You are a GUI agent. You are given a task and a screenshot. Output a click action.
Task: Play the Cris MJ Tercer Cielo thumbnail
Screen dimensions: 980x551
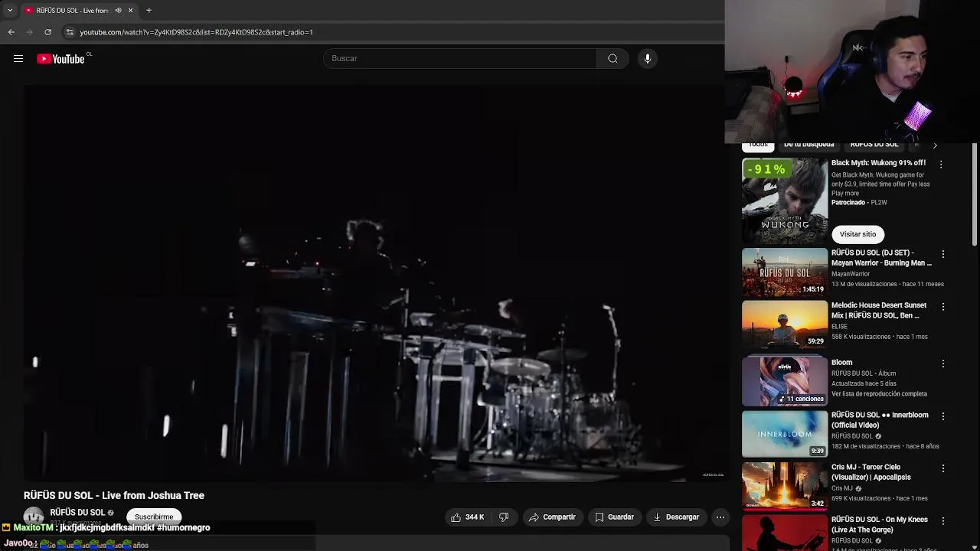[785, 486]
